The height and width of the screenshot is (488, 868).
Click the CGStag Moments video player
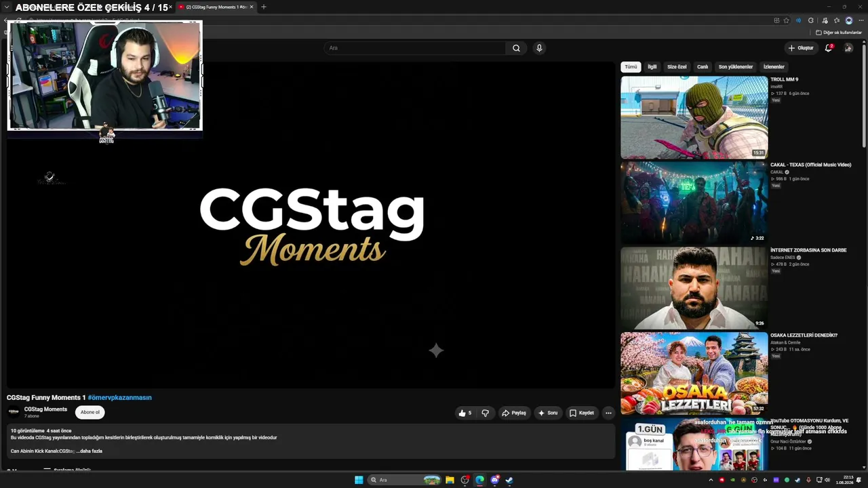click(x=311, y=225)
